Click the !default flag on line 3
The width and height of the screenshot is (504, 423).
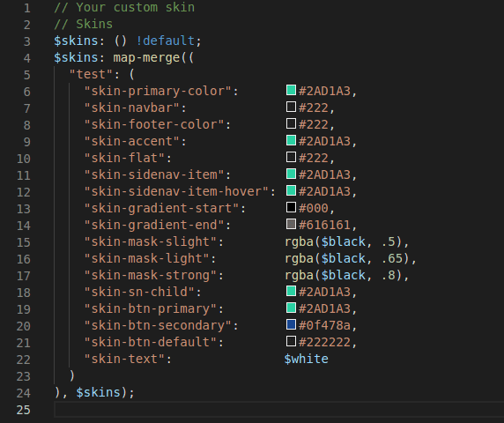click(x=166, y=41)
